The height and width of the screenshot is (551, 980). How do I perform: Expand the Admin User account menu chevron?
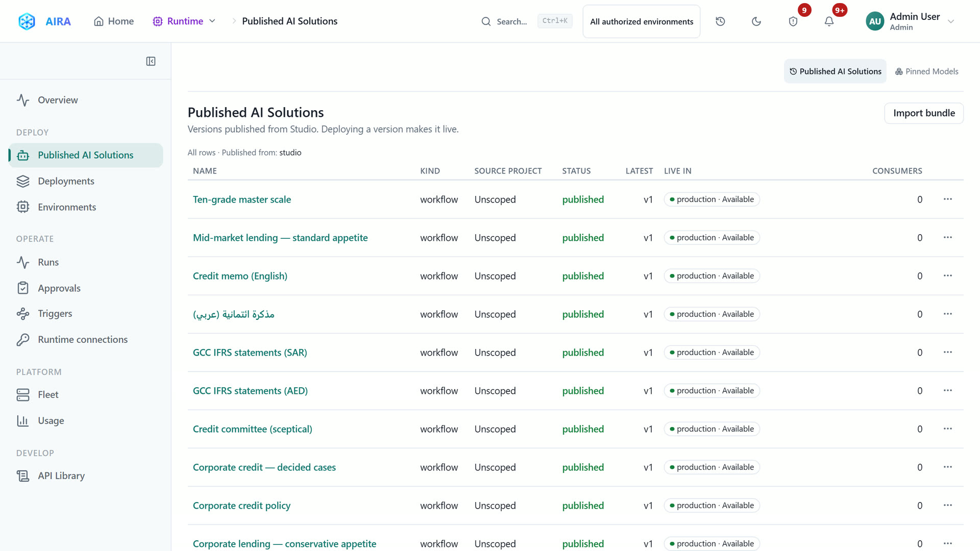tap(951, 21)
